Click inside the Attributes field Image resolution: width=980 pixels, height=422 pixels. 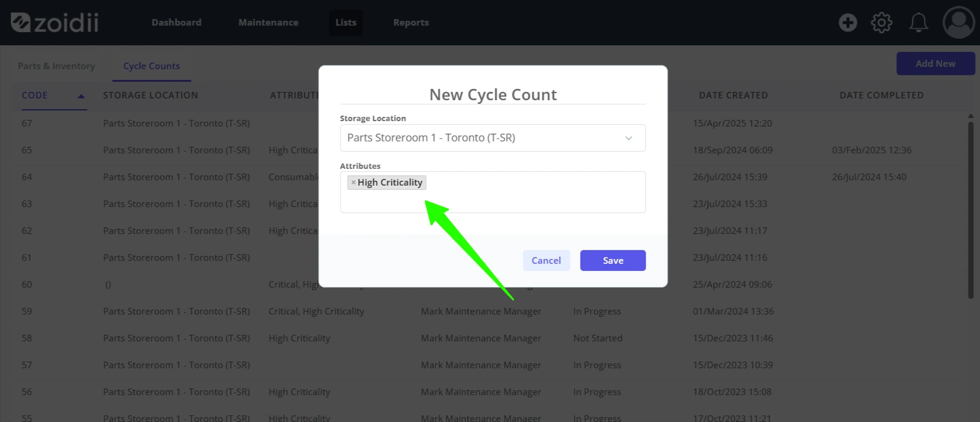[492, 192]
